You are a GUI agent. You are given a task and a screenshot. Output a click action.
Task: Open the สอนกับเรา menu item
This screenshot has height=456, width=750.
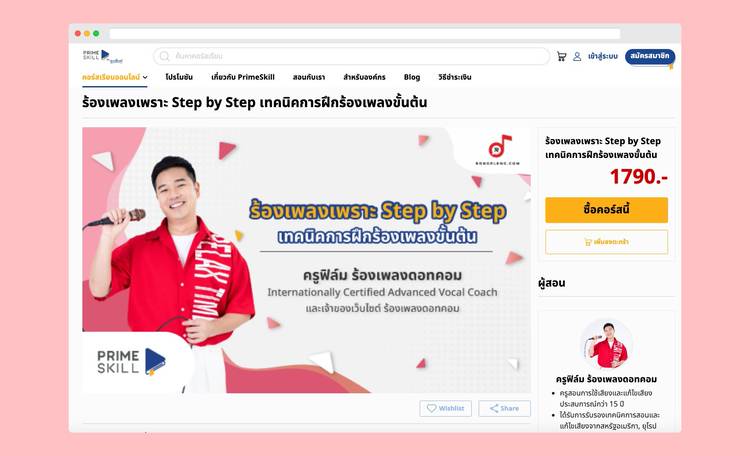(309, 77)
